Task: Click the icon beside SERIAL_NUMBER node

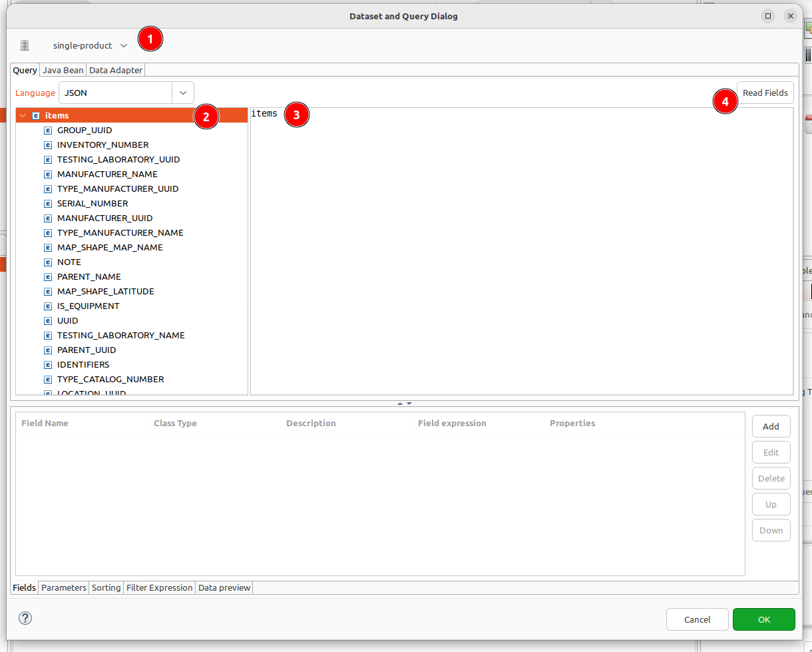Action: coord(48,204)
